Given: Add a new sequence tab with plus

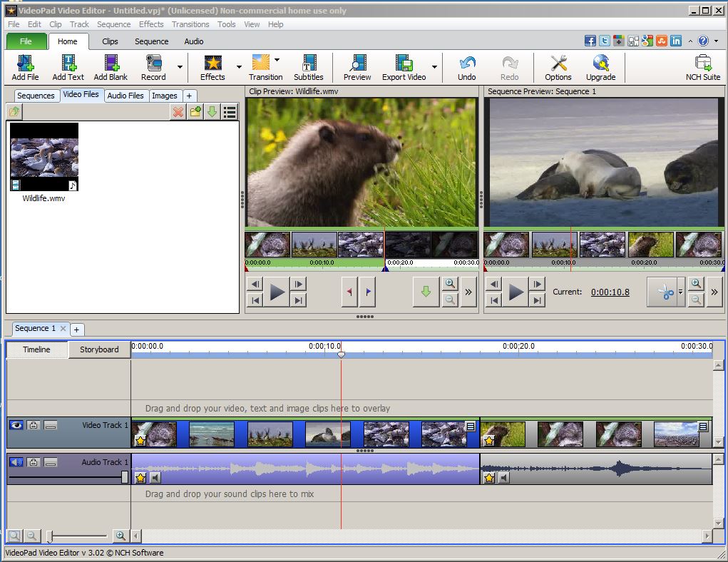Looking at the screenshot, I should point(76,329).
